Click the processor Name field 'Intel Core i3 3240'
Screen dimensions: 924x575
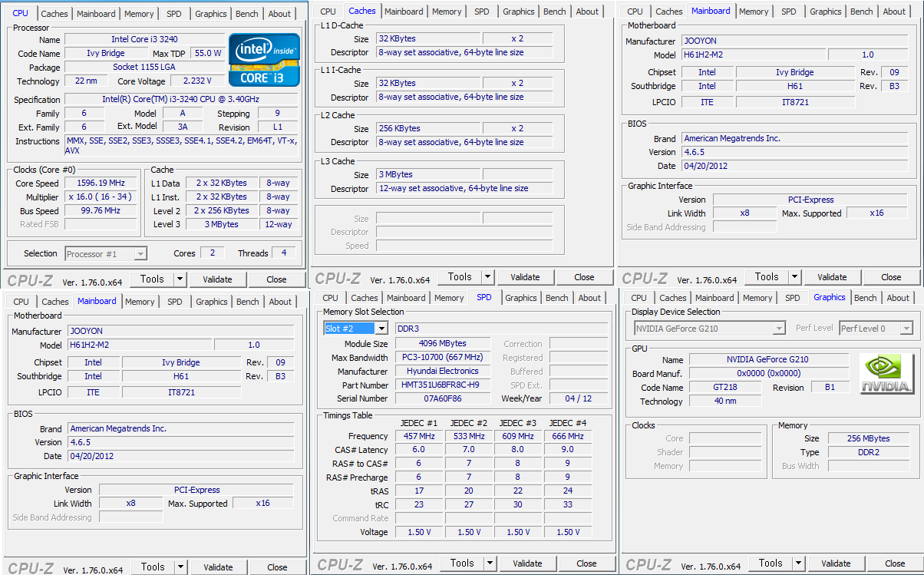click(144, 39)
